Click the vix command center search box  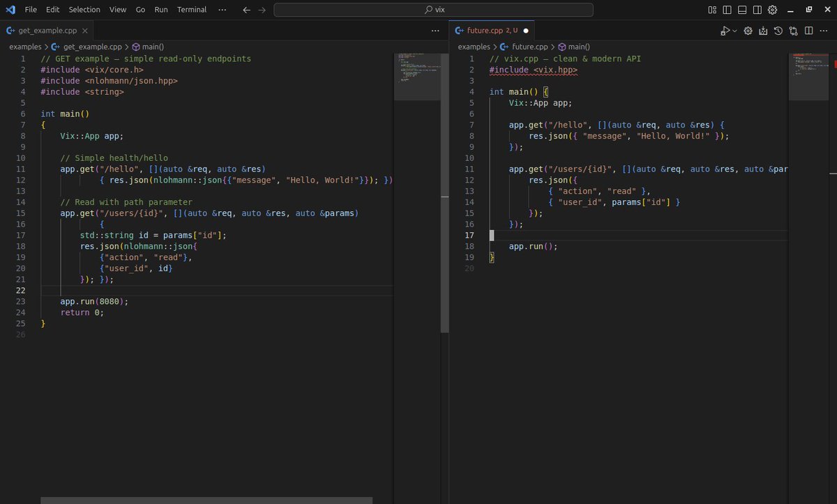click(433, 10)
